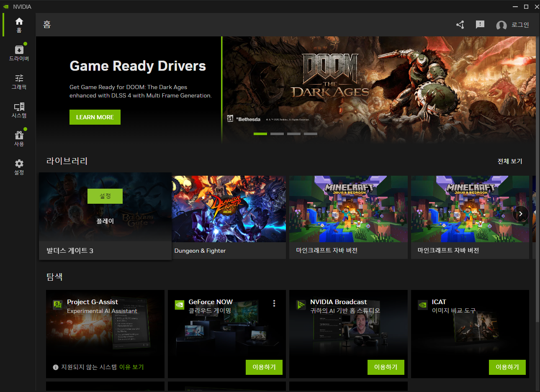The height and width of the screenshot is (392, 540).
Task: Click 전체 보기 to view the full library
Action: (510, 161)
